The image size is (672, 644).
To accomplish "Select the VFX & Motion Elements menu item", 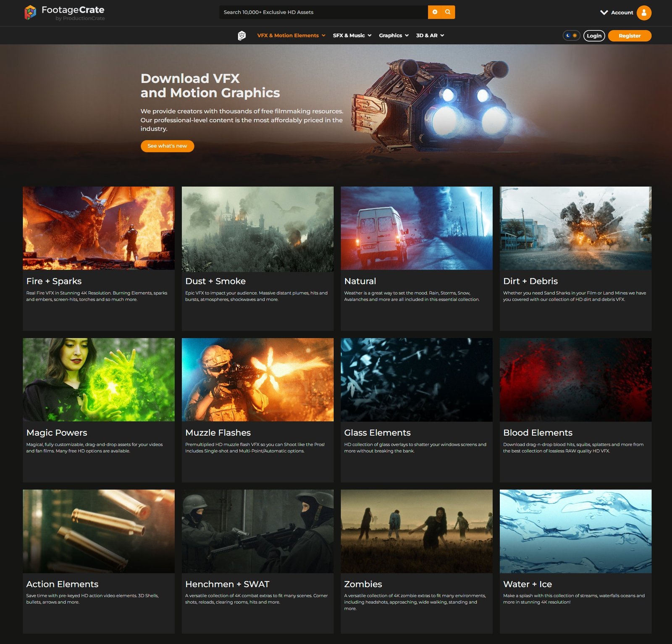I will click(288, 35).
